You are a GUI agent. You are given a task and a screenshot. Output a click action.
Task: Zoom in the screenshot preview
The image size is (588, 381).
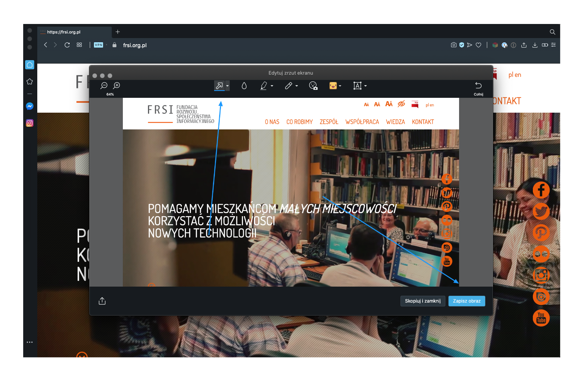click(x=117, y=86)
